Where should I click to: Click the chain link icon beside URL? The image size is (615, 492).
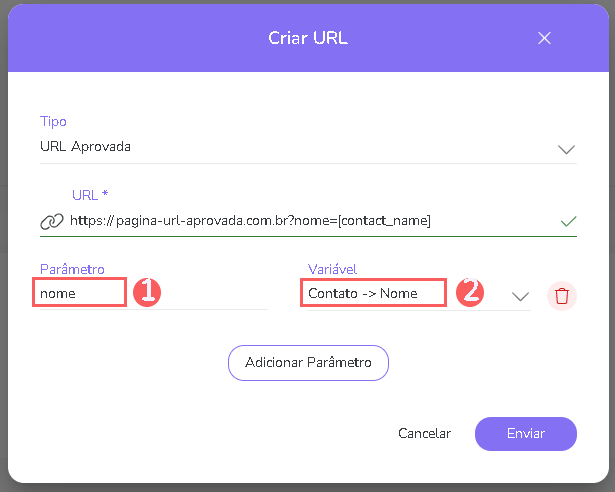52,221
